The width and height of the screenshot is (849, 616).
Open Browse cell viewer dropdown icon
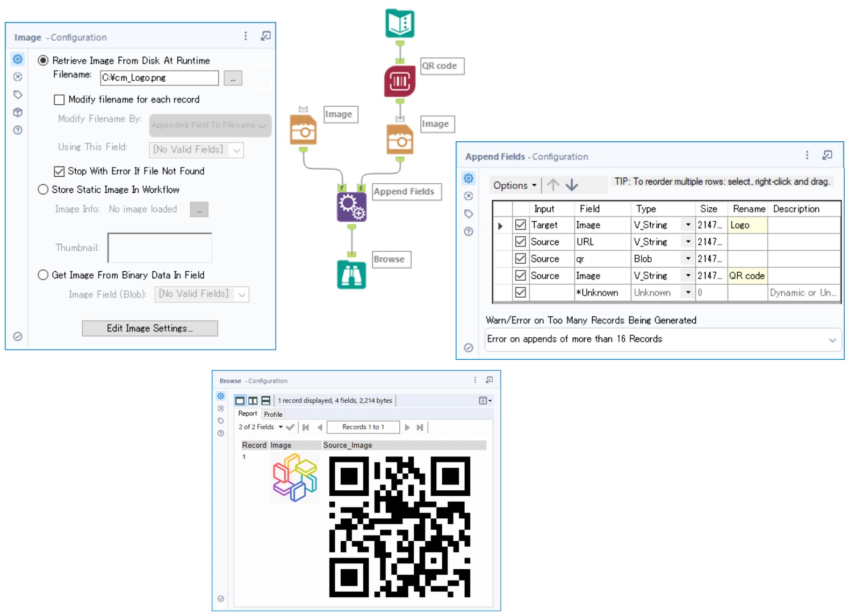pos(485,401)
